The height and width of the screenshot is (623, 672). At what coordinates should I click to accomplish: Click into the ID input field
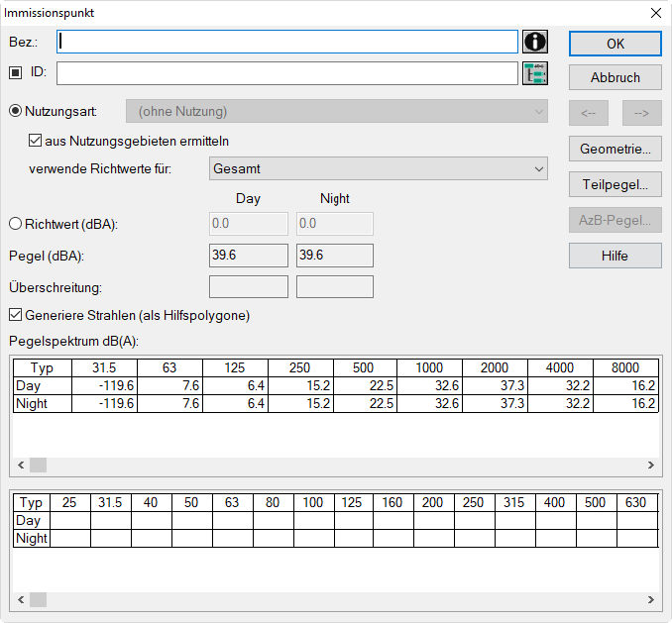pyautogui.click(x=287, y=73)
